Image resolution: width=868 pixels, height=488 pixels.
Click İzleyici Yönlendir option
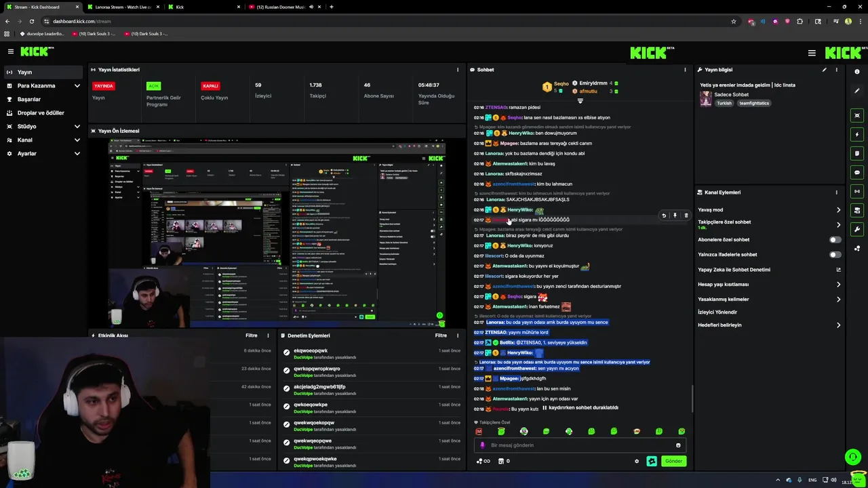[717, 312]
